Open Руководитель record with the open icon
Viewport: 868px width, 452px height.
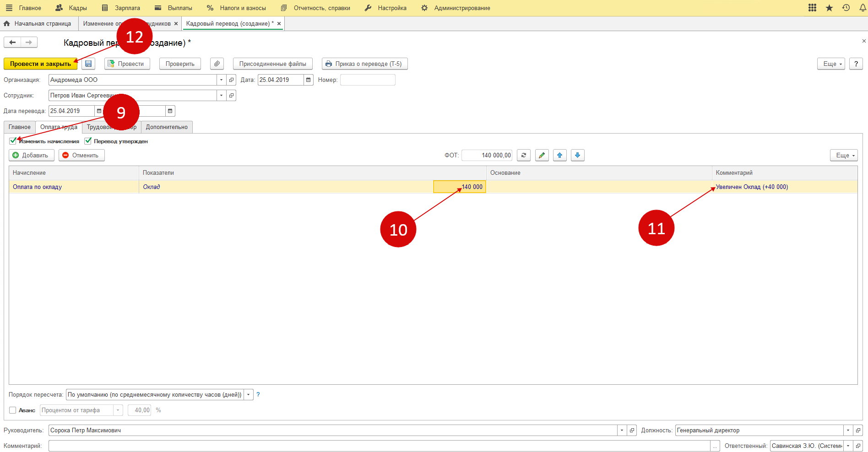[632, 430]
